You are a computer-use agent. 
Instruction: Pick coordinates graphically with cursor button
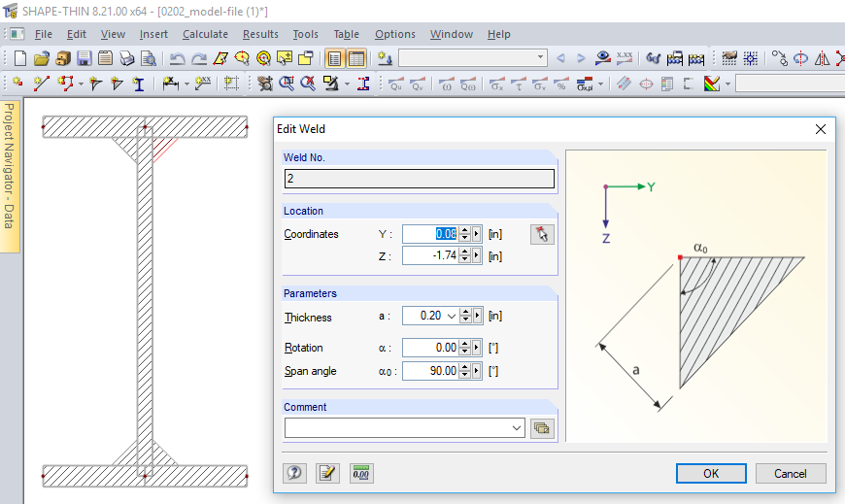coord(542,234)
